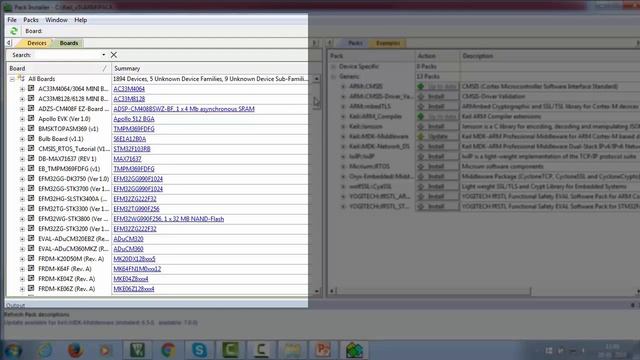Click the board icon beside EFM32GG-DK3750
Screen dimensions: 640x360
pyautogui.click(x=31, y=178)
